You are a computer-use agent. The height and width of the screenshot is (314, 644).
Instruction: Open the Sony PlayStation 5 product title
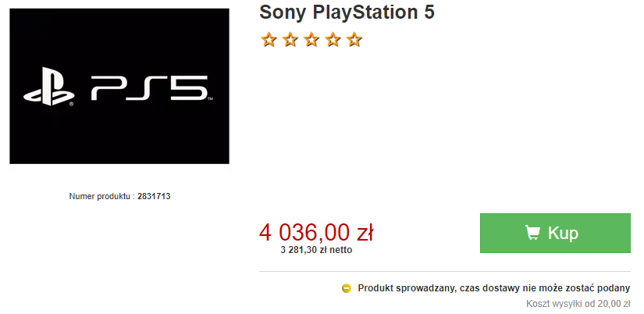(347, 12)
